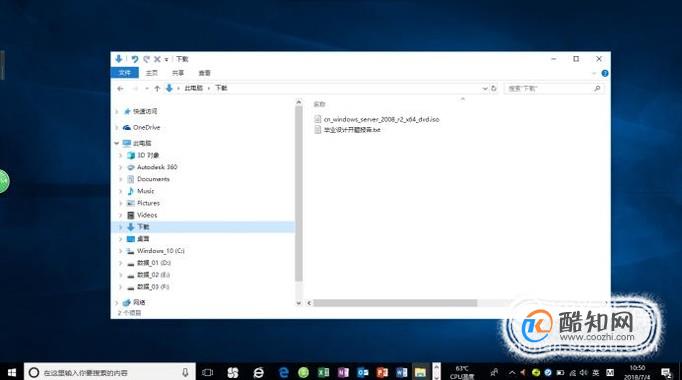Open the blue Help question mark icon
682x380 pixels.
pos(605,73)
